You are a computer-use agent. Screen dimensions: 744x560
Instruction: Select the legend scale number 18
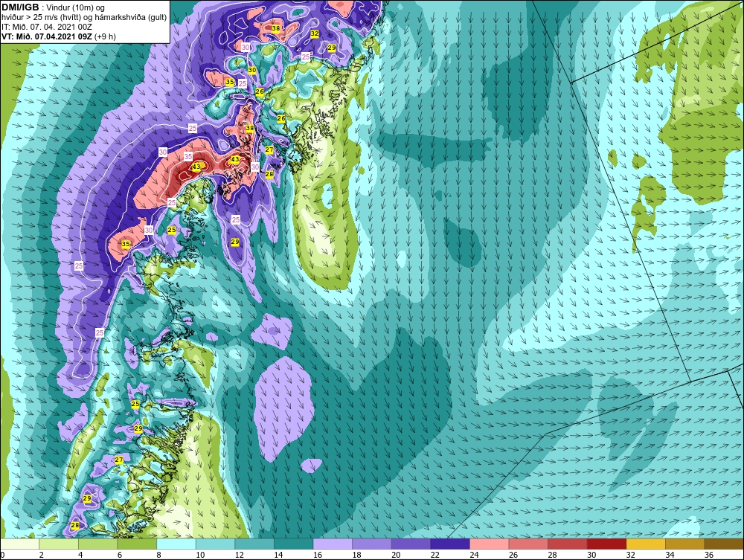point(357,555)
